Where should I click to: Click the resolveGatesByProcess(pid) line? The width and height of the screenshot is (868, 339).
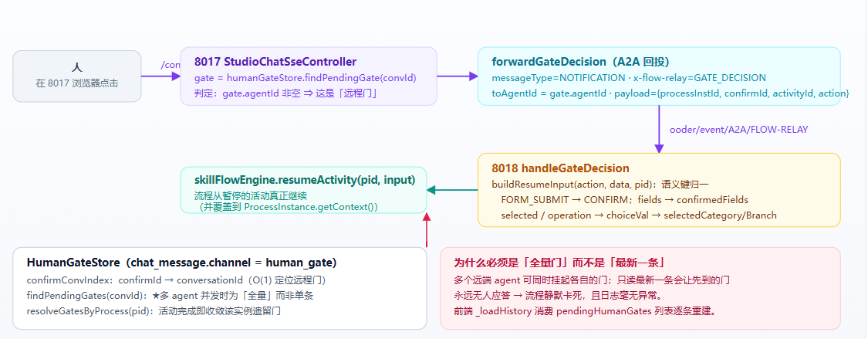(154, 311)
